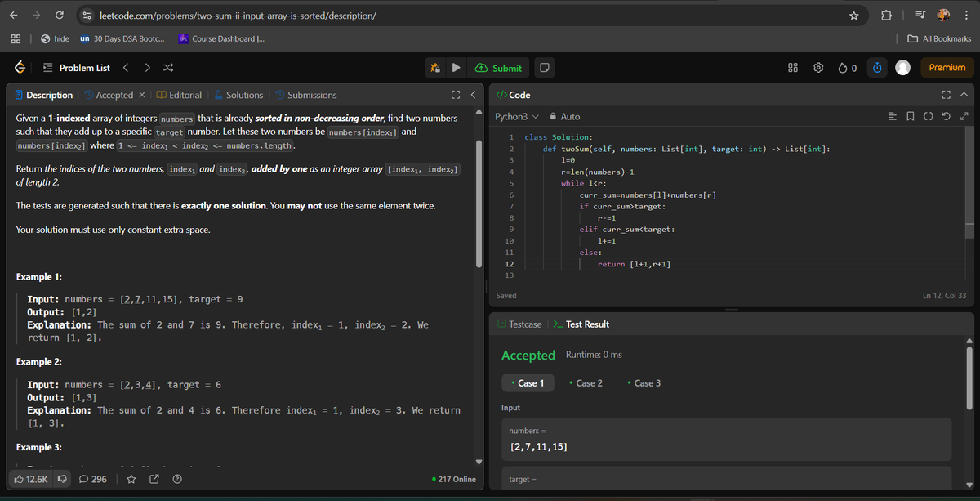The height and width of the screenshot is (501, 980).
Task: Open the streak flame counter
Action: [848, 68]
